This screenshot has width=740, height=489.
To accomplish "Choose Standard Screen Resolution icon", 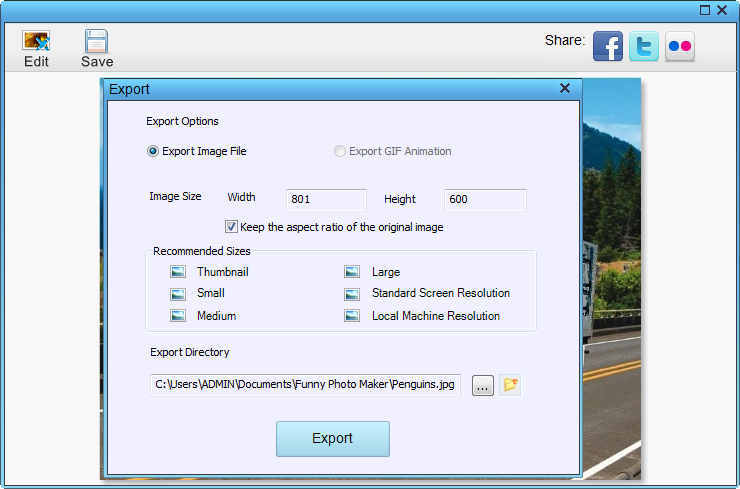I will [x=352, y=294].
